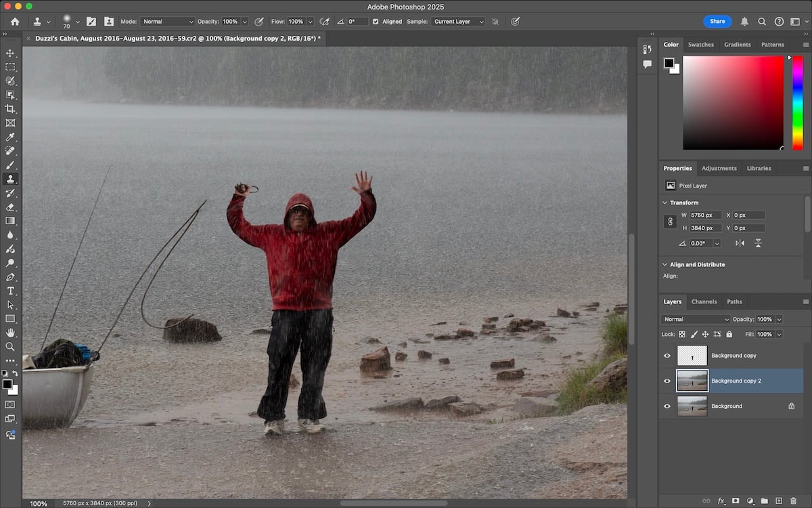Toggle the Aligned checkbox in options bar
812x508 pixels.
(x=376, y=21)
